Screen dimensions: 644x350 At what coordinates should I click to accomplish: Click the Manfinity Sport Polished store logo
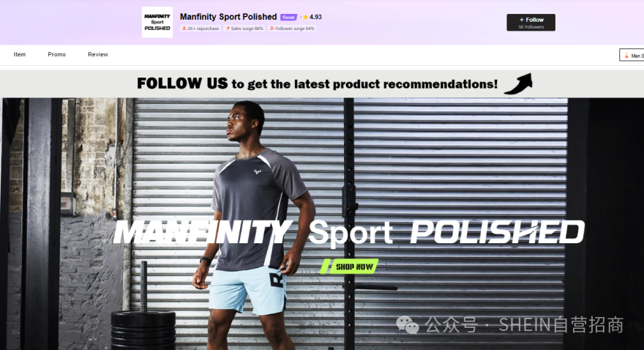click(157, 22)
